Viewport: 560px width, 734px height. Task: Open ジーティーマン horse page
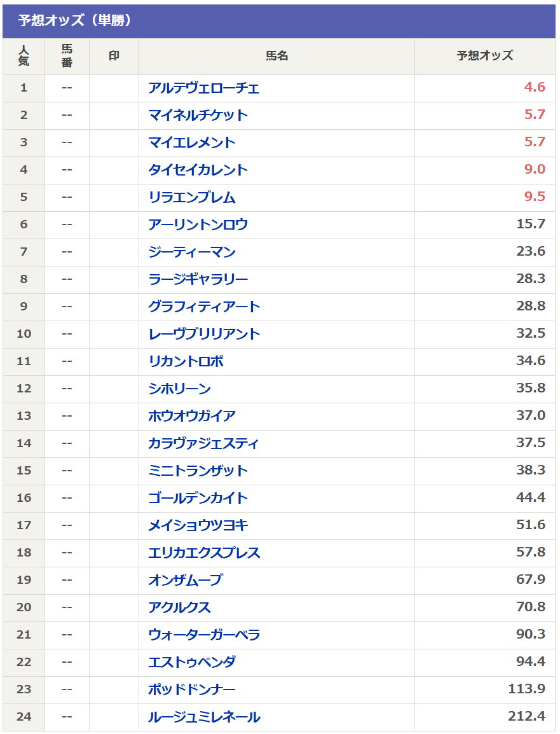click(x=192, y=252)
